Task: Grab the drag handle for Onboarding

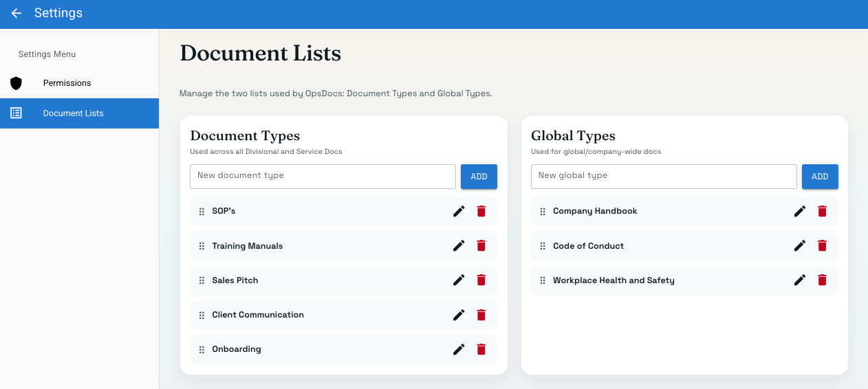Action: pyautogui.click(x=202, y=350)
